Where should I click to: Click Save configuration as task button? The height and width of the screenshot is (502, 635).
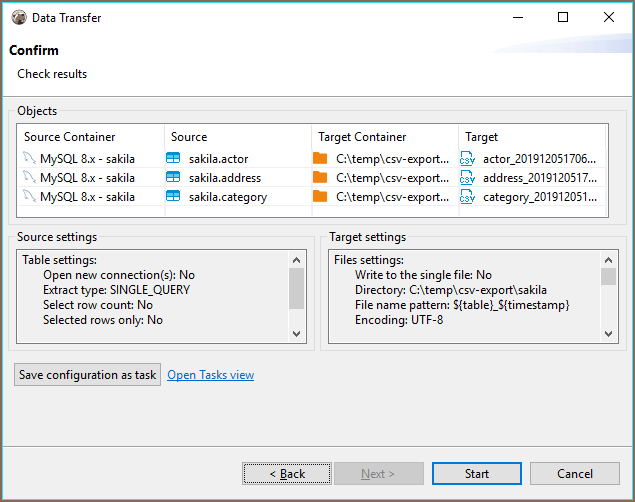pyautogui.click(x=87, y=374)
